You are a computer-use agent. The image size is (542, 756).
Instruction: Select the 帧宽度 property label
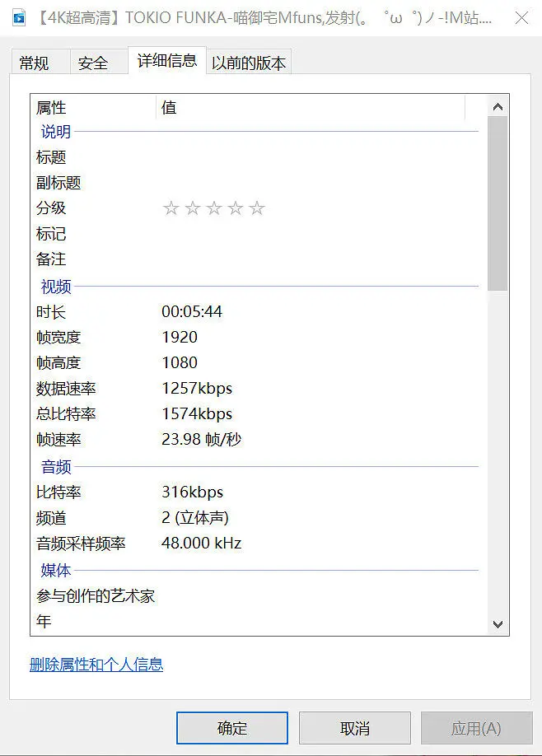[x=58, y=338]
